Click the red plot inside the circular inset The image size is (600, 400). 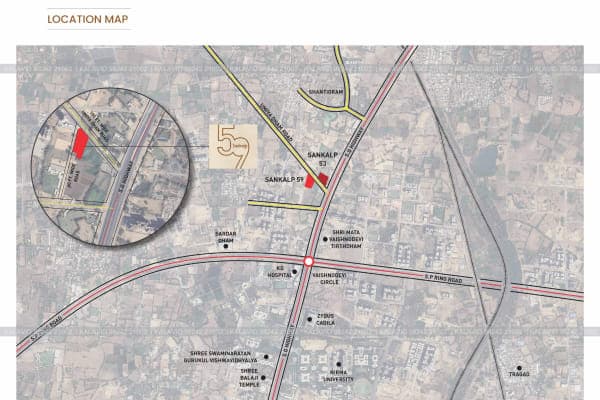click(x=78, y=141)
